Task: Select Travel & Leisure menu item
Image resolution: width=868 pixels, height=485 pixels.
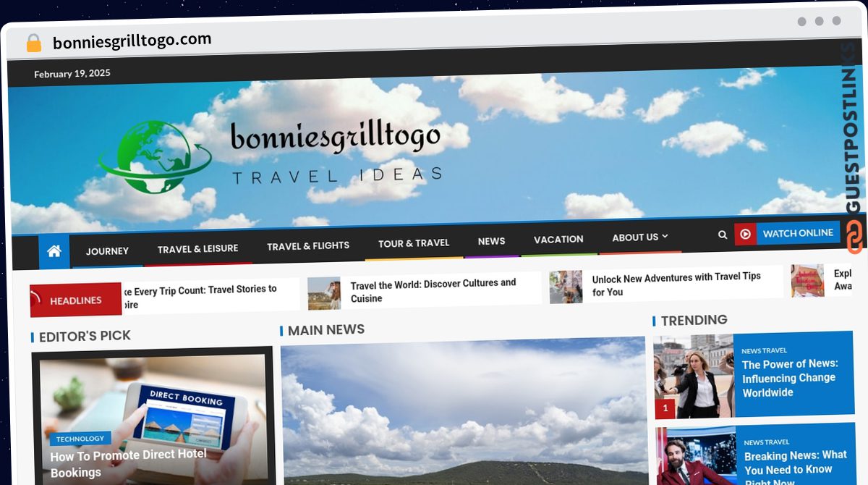Action: [197, 248]
